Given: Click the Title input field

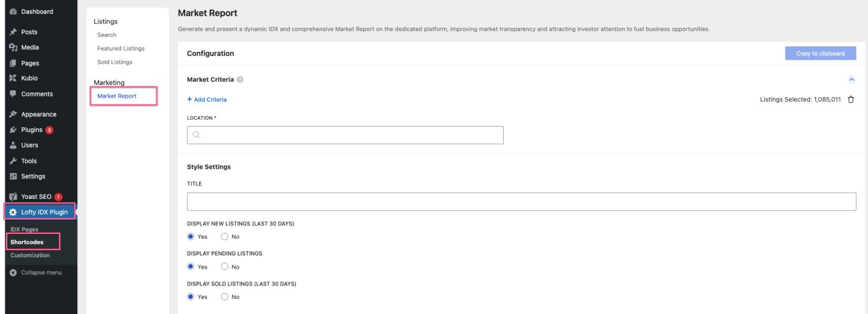Looking at the screenshot, I should click(x=521, y=201).
